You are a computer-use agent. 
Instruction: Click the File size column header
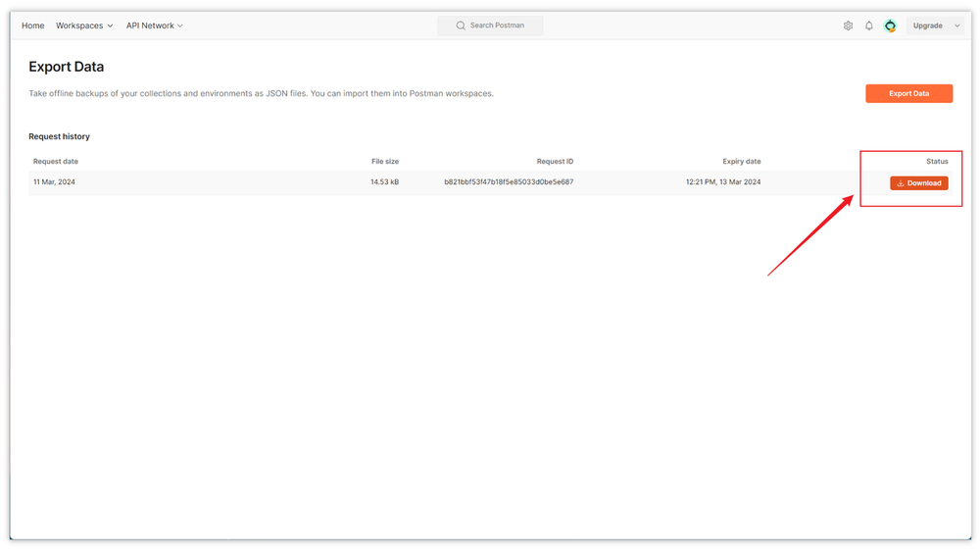(x=384, y=161)
